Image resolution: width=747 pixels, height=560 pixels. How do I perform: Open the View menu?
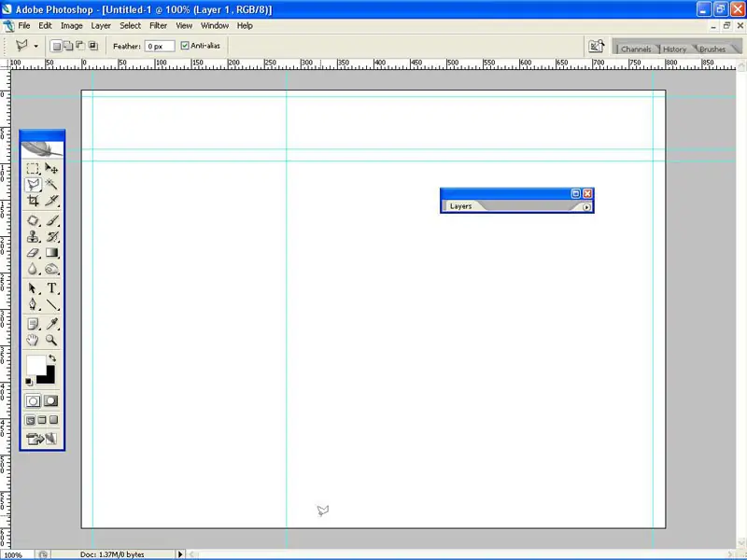[184, 26]
